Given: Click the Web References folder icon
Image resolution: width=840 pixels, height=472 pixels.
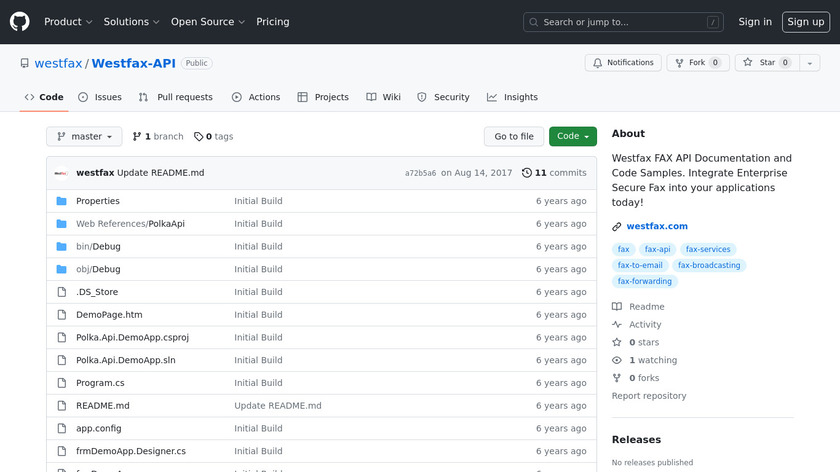Looking at the screenshot, I should click(x=62, y=224).
